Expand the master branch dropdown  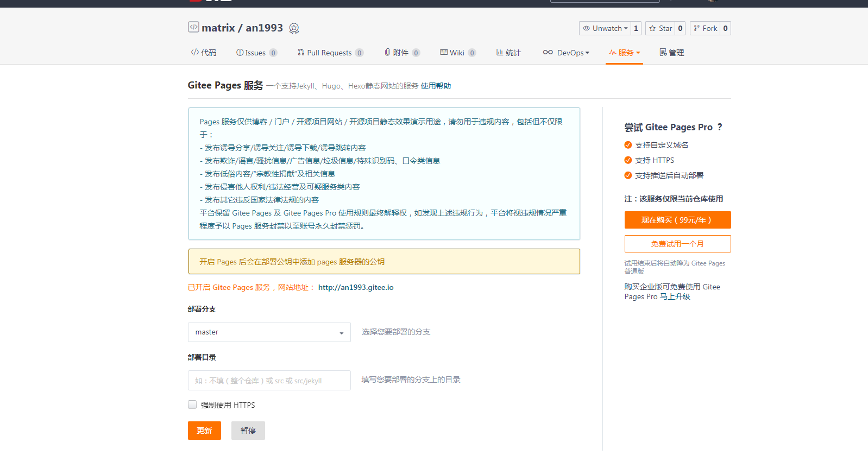coord(269,332)
